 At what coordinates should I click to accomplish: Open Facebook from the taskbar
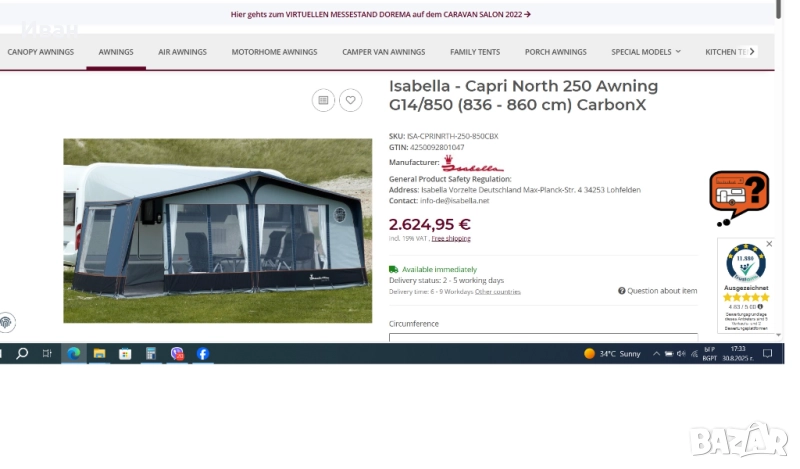(x=203, y=354)
